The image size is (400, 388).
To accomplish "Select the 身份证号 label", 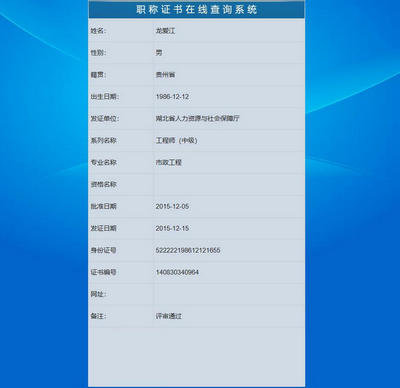I will [x=103, y=250].
